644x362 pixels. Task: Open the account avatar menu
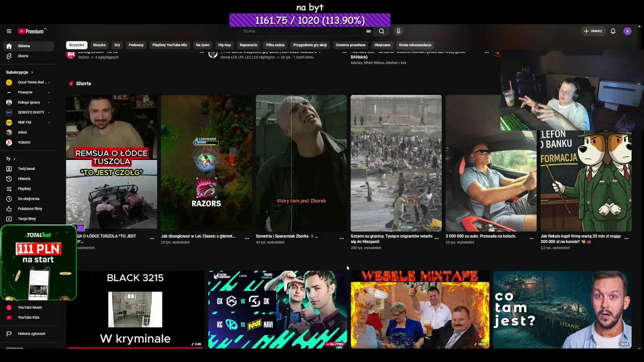tap(627, 31)
